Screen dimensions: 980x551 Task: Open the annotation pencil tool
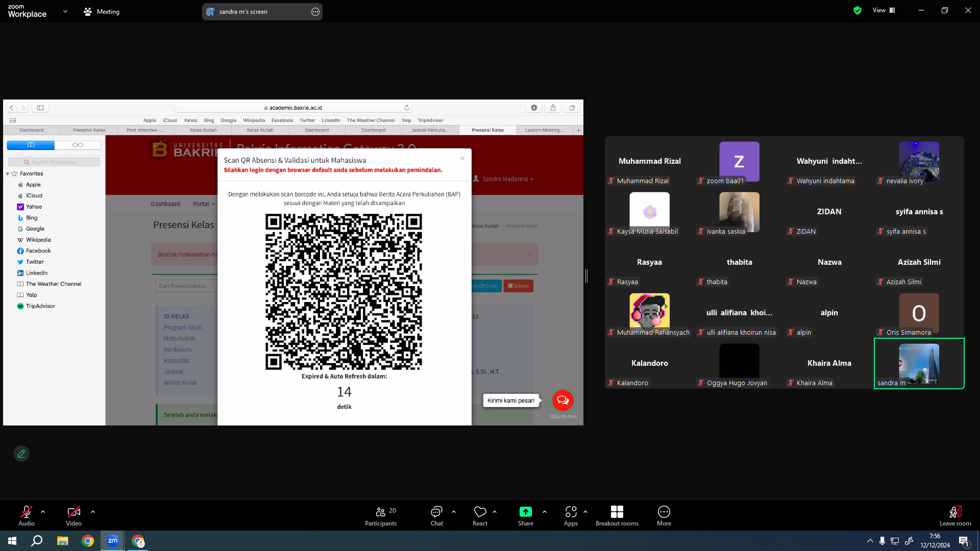pos(21,454)
